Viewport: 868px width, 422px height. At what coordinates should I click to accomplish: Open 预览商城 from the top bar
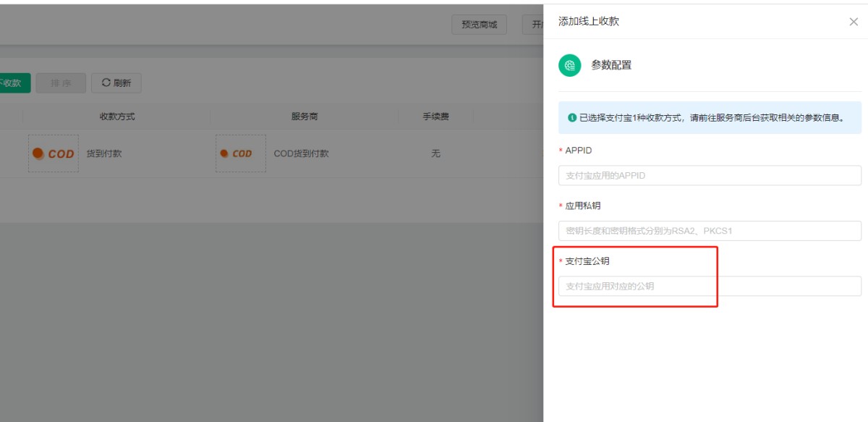pos(479,25)
